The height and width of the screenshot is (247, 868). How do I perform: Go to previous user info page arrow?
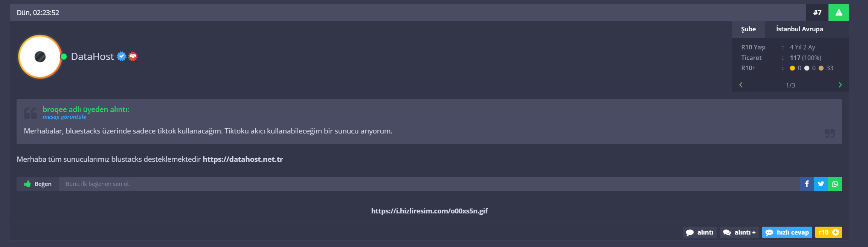[x=741, y=85]
